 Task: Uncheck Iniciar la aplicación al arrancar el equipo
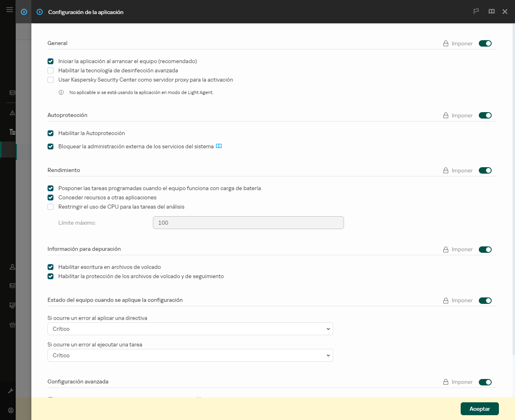pos(50,61)
